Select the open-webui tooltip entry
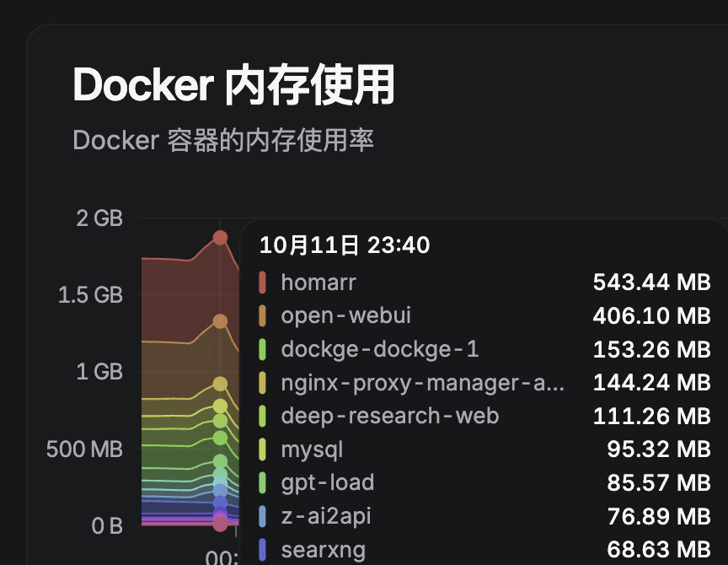Screen dimensions: 728x565 click(x=484, y=316)
